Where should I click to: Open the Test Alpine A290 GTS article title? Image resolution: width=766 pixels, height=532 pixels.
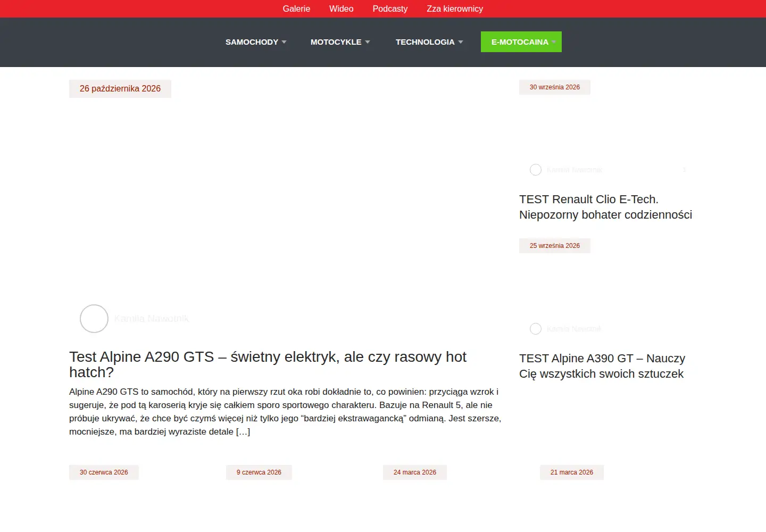tap(268, 364)
